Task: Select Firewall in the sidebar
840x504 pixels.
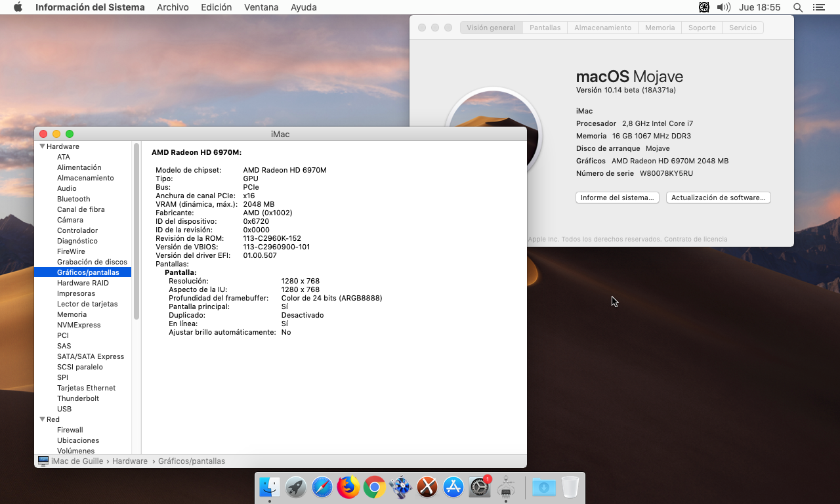Action: coord(70,430)
